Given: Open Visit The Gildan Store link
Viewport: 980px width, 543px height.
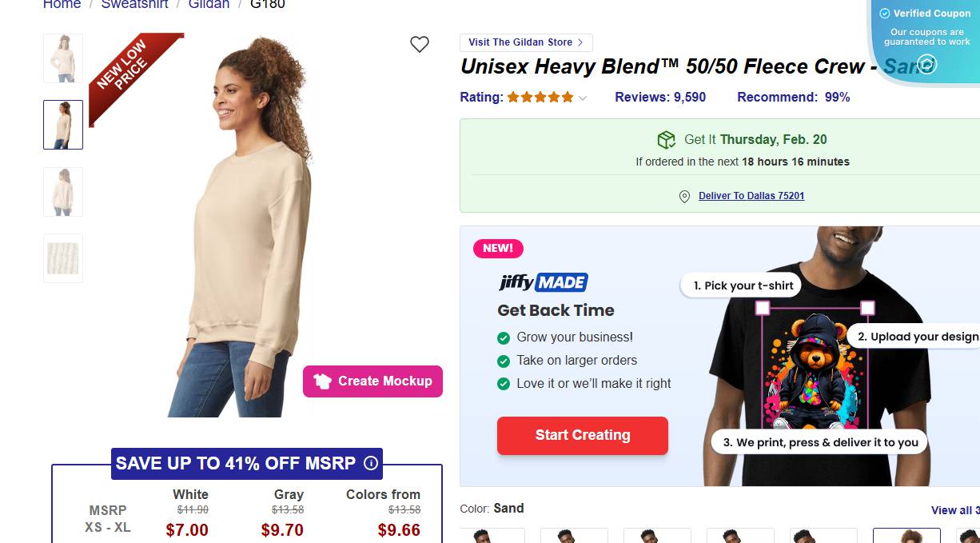Looking at the screenshot, I should coord(526,42).
